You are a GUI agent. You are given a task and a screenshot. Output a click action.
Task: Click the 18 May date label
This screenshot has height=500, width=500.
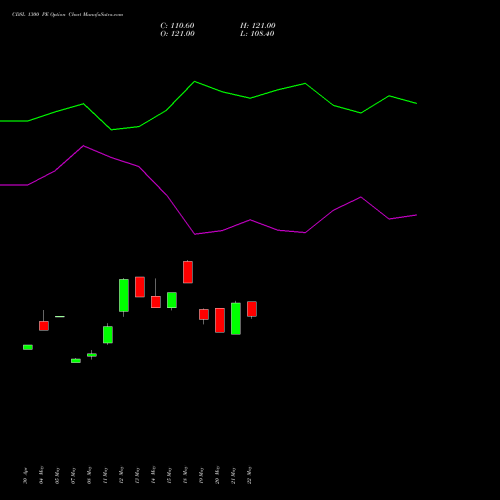coord(185,475)
